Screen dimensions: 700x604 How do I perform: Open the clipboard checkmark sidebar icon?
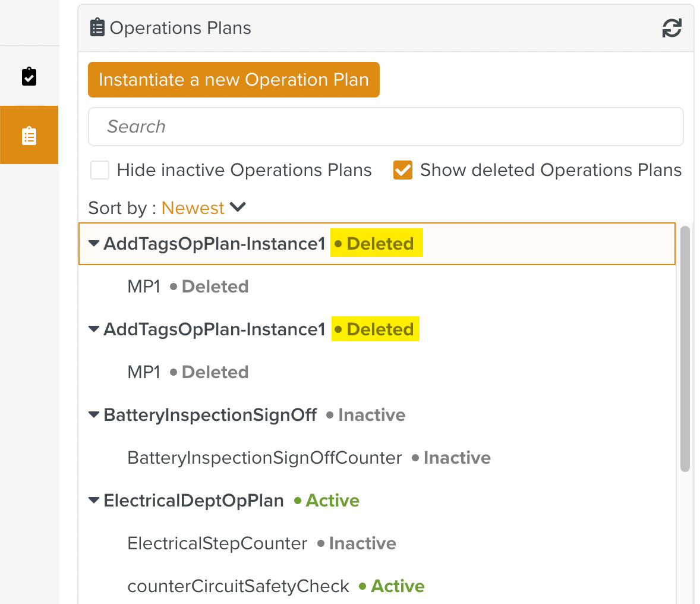coord(29,77)
